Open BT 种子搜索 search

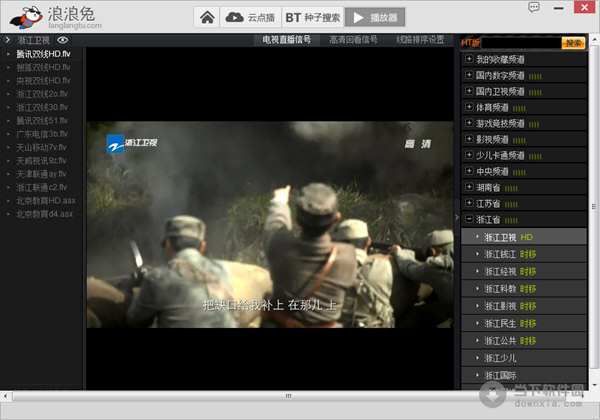click(313, 17)
